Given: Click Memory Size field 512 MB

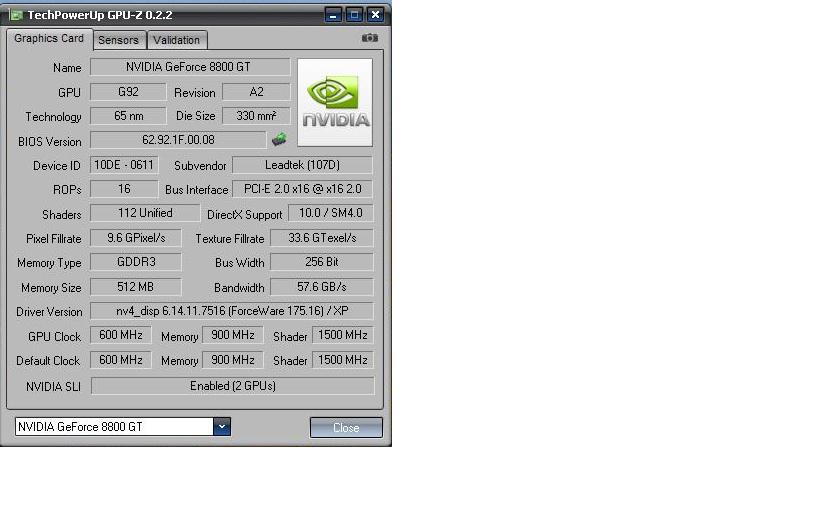Looking at the screenshot, I should [136, 287].
